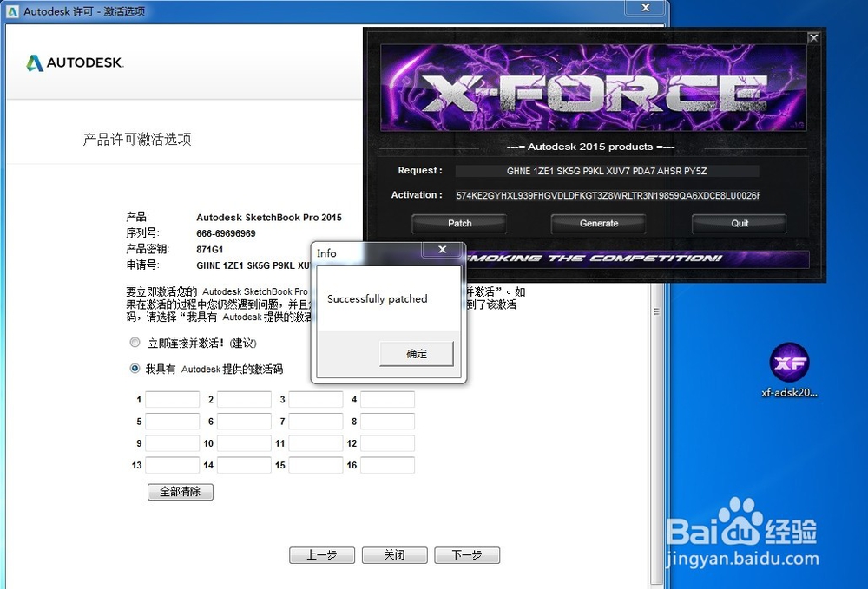Select 立即连接并激活 radio option
This screenshot has width=868, height=589.
[x=135, y=343]
